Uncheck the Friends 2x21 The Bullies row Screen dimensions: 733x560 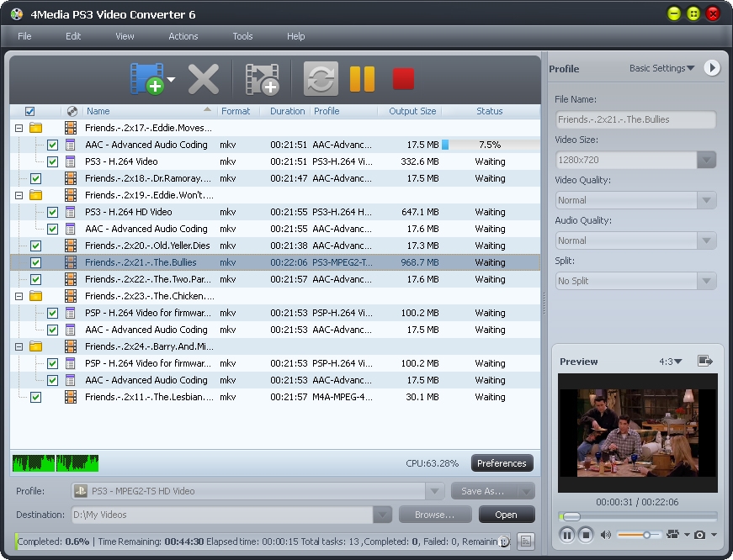(35, 262)
